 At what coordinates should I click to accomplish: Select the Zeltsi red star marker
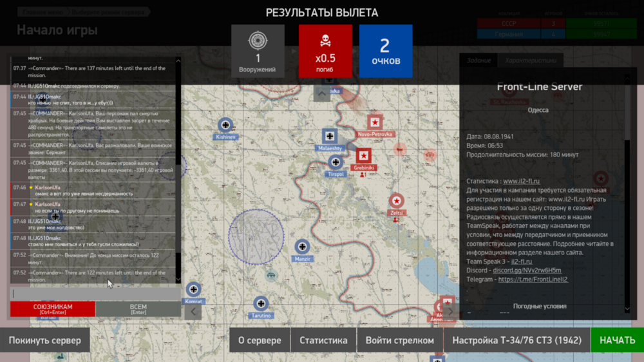click(396, 201)
